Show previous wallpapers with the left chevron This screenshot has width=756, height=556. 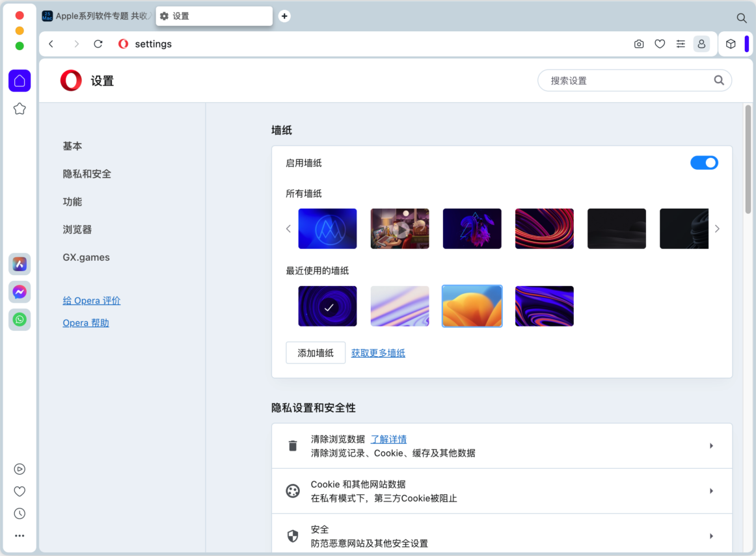coord(288,229)
